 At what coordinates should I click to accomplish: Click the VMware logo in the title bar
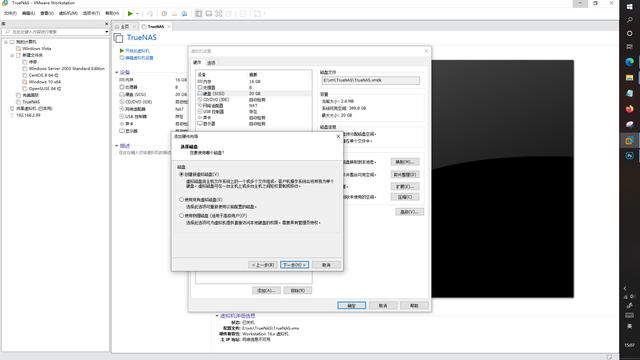coord(5,3)
